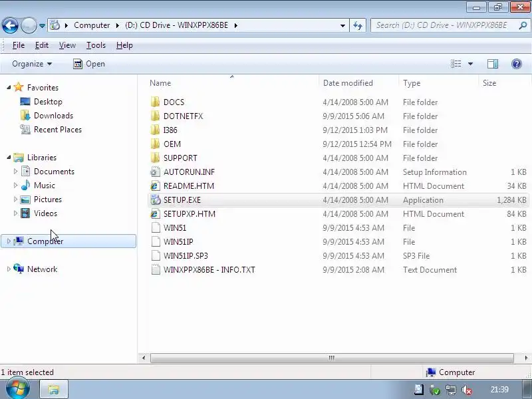Click the scroll right arrow
The height and width of the screenshot is (399, 532).
point(526,358)
